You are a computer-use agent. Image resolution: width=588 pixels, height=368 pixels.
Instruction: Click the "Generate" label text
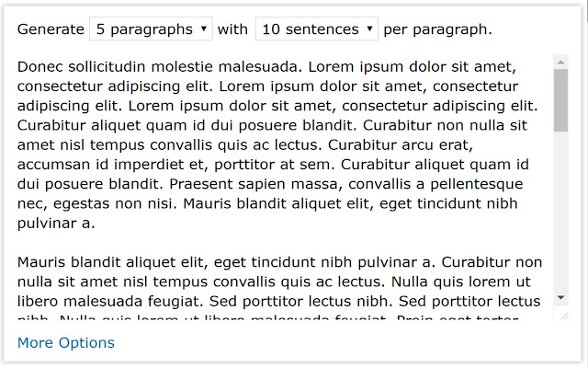click(51, 29)
